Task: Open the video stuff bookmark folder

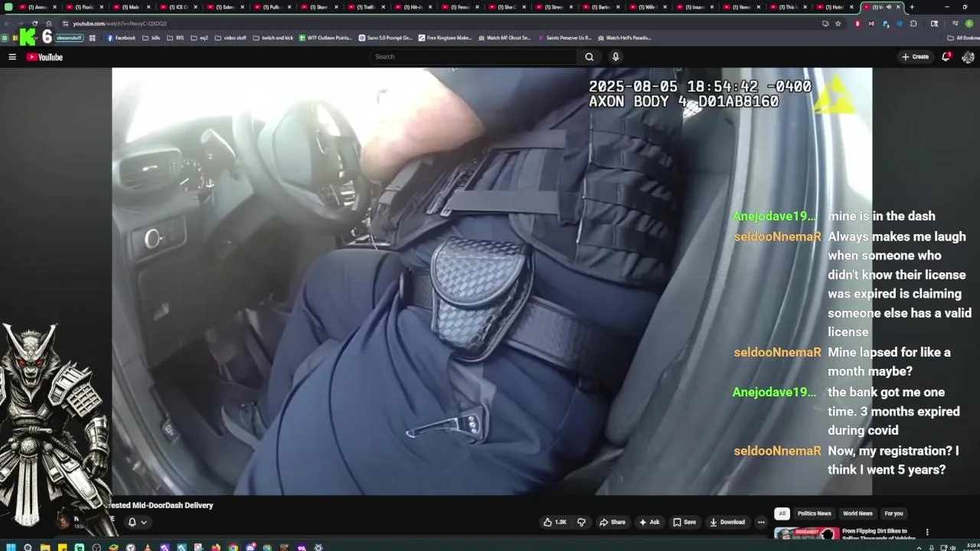Action: (230, 37)
